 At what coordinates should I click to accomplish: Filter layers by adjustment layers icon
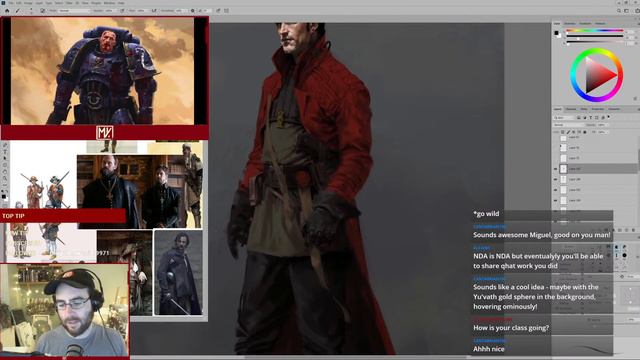[585, 118]
